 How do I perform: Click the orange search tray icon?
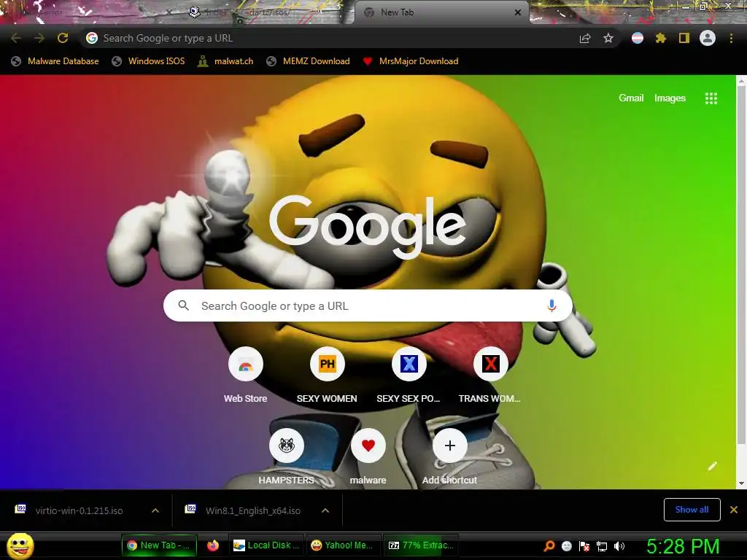[549, 546]
